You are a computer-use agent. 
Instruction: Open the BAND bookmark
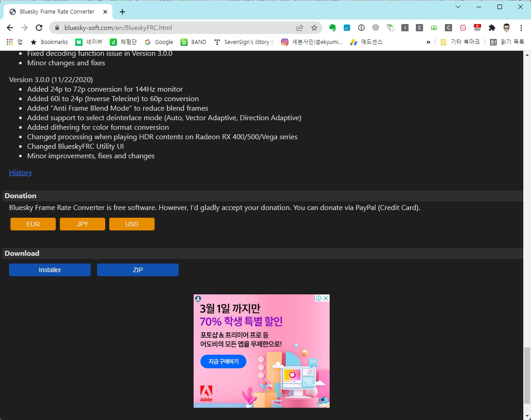tap(193, 42)
